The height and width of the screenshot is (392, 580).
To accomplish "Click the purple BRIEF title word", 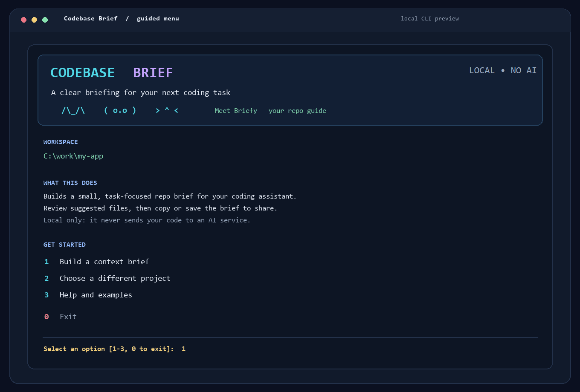I will click(153, 73).
